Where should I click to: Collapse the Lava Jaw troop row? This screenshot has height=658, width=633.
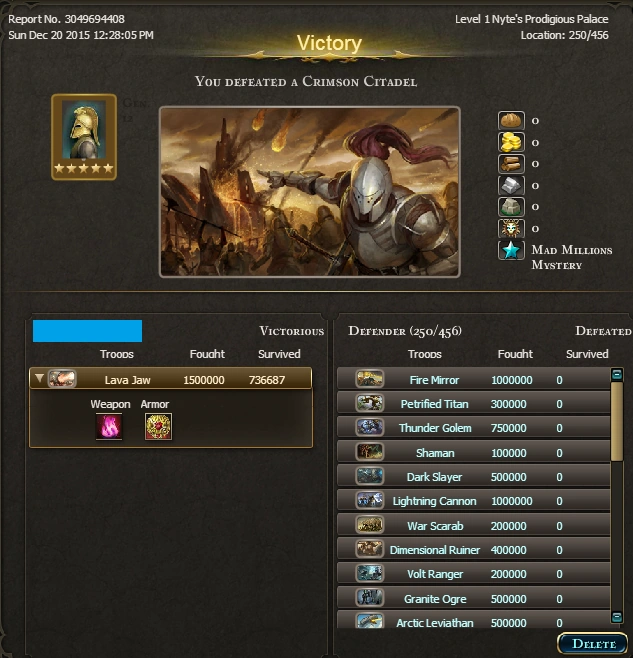(39, 378)
